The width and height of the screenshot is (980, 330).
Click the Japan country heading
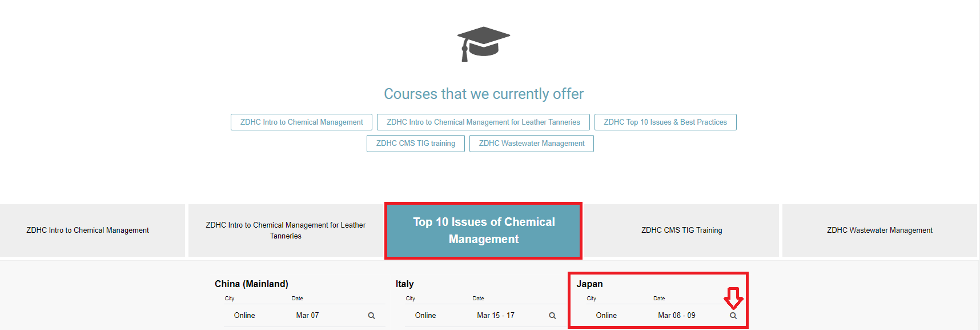(x=589, y=284)
